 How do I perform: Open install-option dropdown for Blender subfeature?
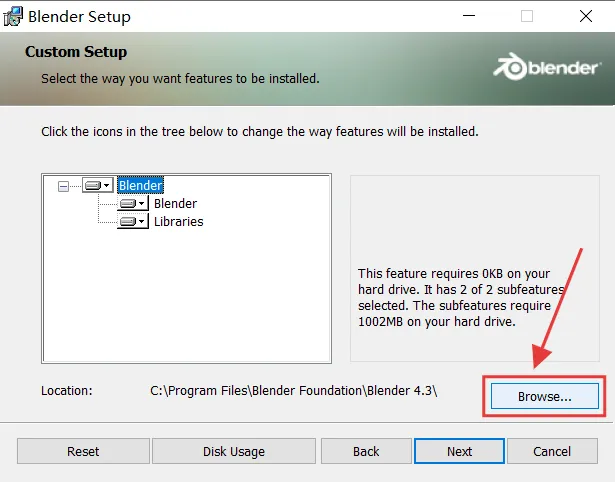tap(133, 204)
